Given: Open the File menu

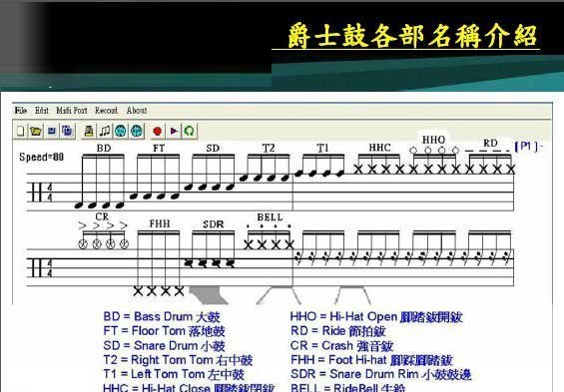Looking at the screenshot, I should 21,111.
